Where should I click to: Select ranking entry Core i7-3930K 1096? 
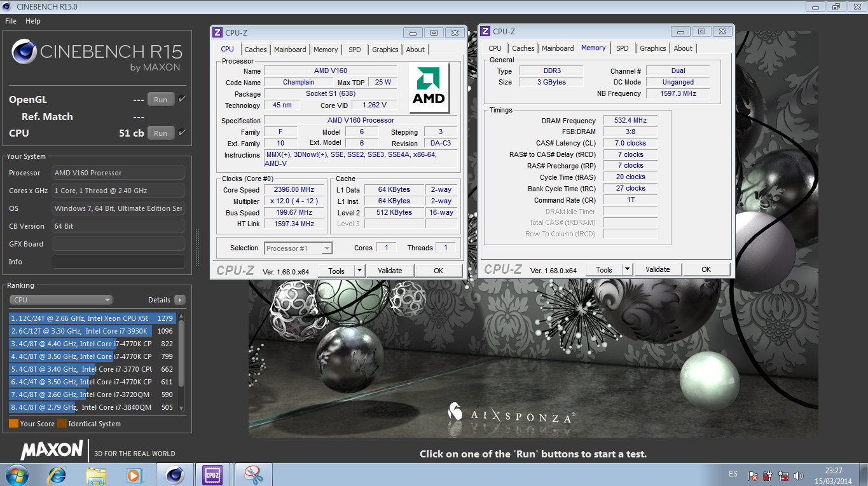click(93, 331)
